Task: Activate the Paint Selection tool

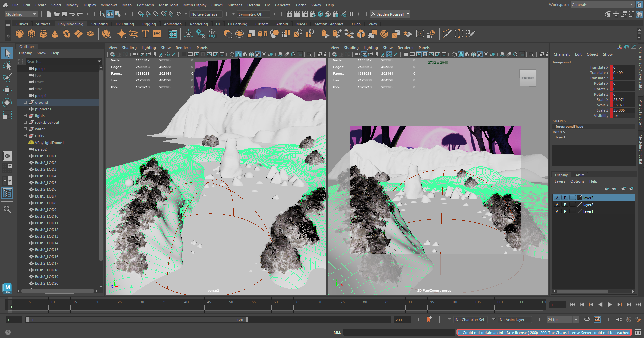Action: pos(7,78)
